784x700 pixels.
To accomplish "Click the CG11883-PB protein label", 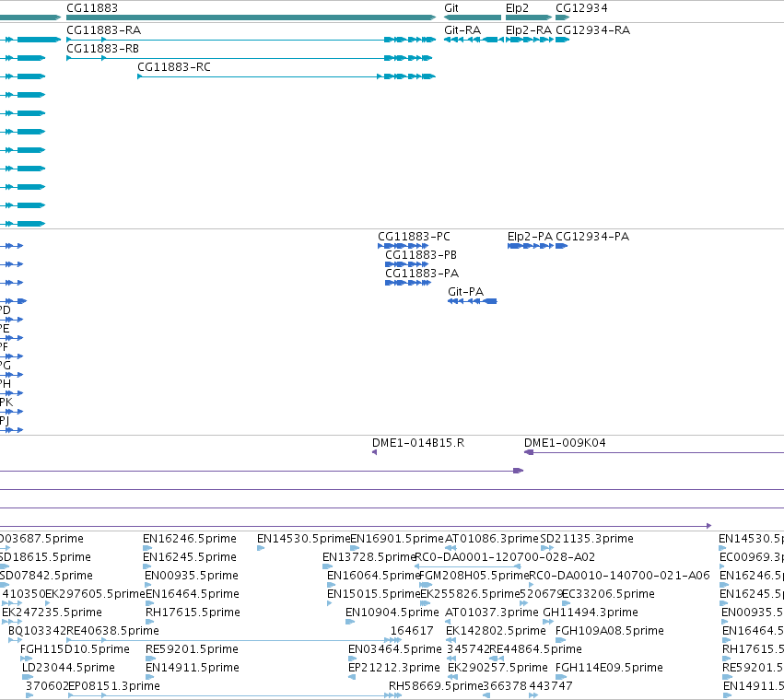I will [x=421, y=255].
